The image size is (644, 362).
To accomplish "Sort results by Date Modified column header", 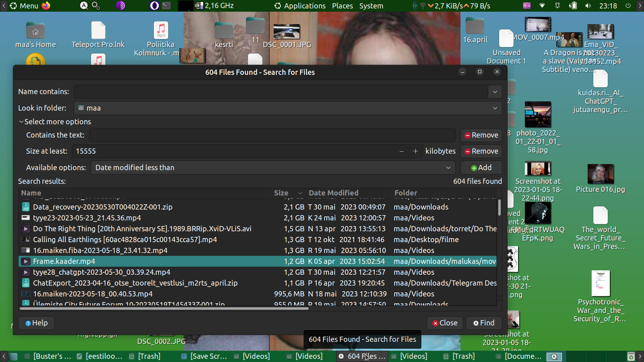I will [333, 193].
